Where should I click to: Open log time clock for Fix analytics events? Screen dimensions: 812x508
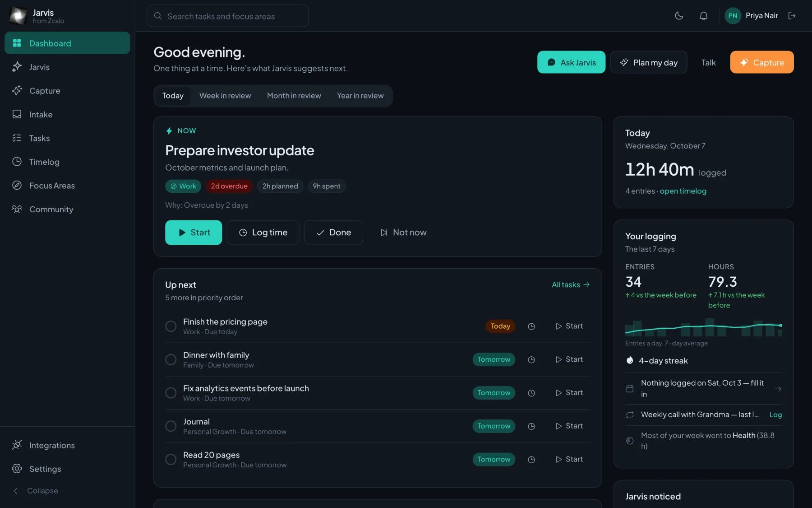pyautogui.click(x=531, y=393)
